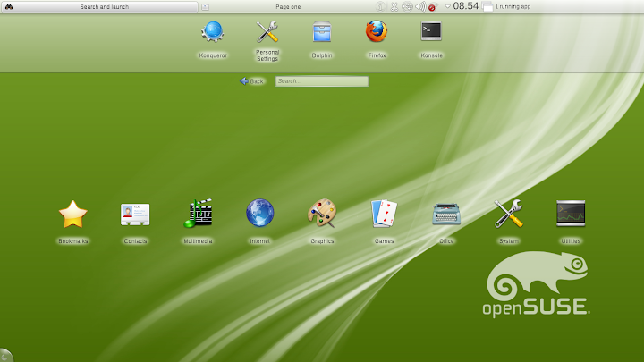Open the Utilities category
Screen dimensions: 644x362
point(571,222)
